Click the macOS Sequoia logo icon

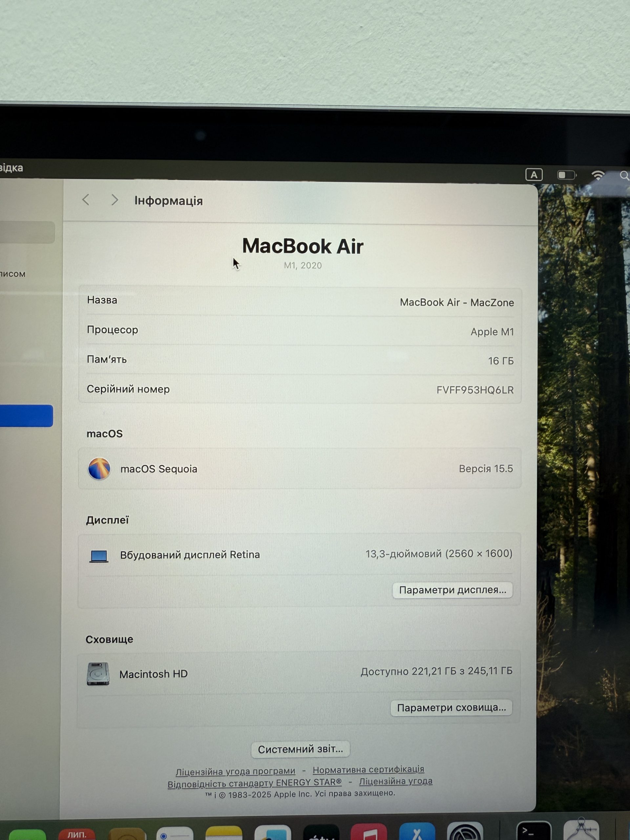[x=99, y=468]
